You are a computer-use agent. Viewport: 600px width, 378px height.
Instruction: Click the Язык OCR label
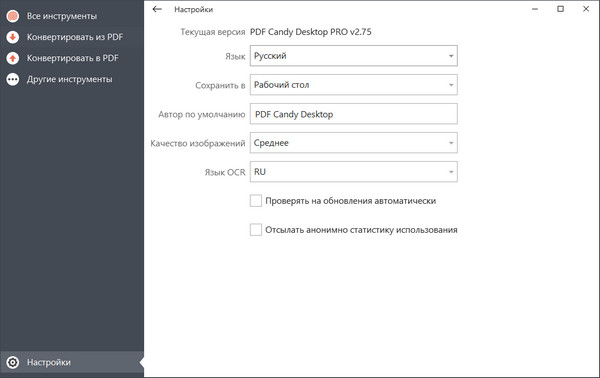pyautogui.click(x=225, y=173)
